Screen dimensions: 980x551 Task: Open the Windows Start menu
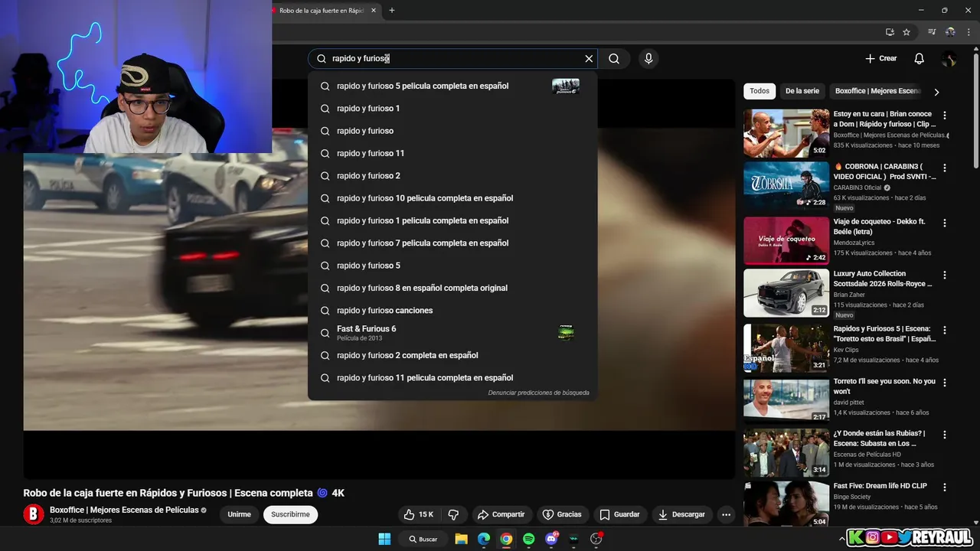[x=384, y=539]
